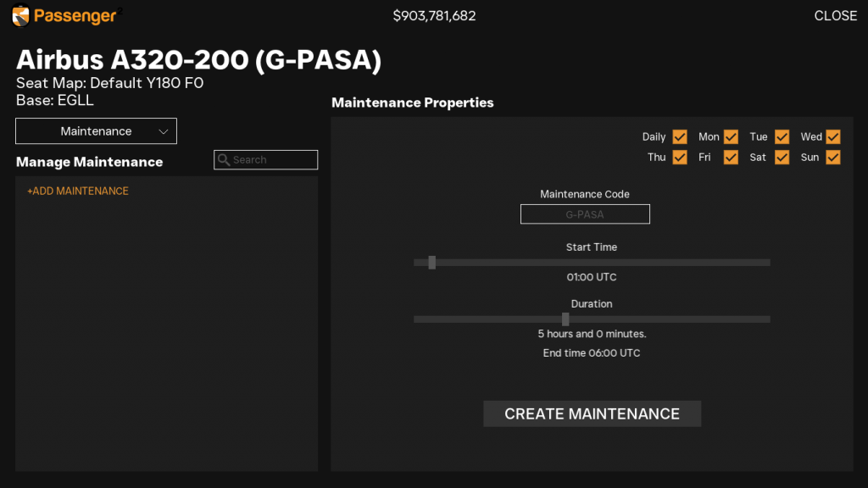868x488 pixels.
Task: Uncheck the Mon checkbox
Action: point(731,137)
